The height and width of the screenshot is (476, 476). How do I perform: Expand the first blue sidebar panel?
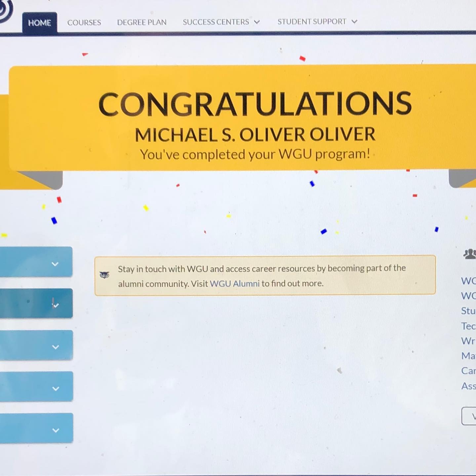36,262
